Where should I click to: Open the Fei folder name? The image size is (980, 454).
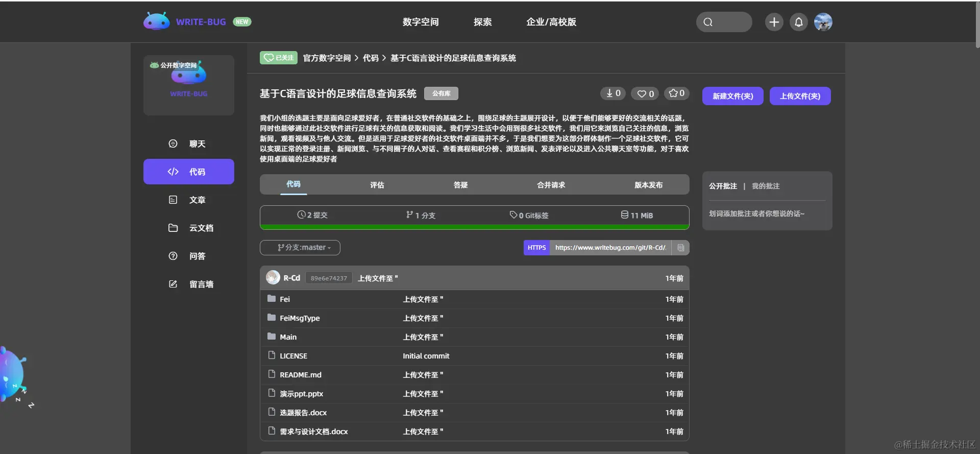tap(285, 299)
